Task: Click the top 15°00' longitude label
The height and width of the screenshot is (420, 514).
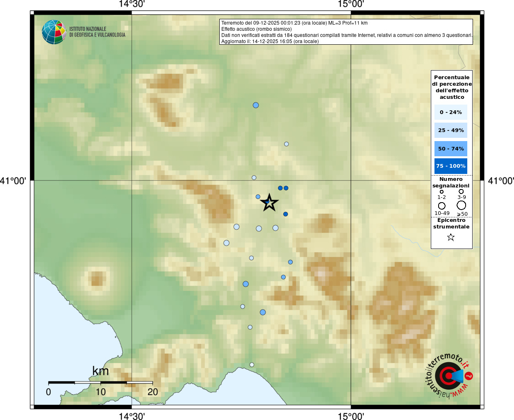Action: tap(351, 4)
